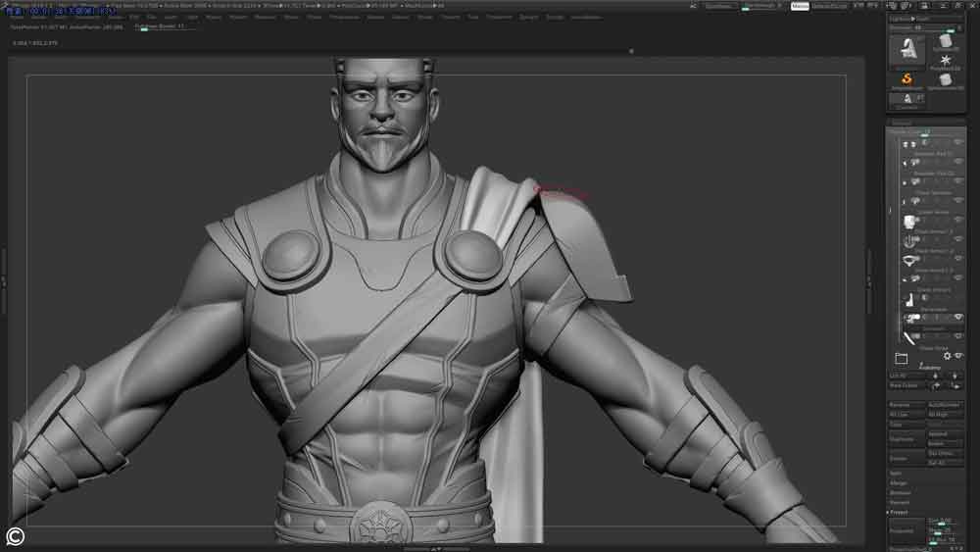Toggle visibility of blade subtool
The width and height of the screenshot is (980, 552).
click(958, 336)
